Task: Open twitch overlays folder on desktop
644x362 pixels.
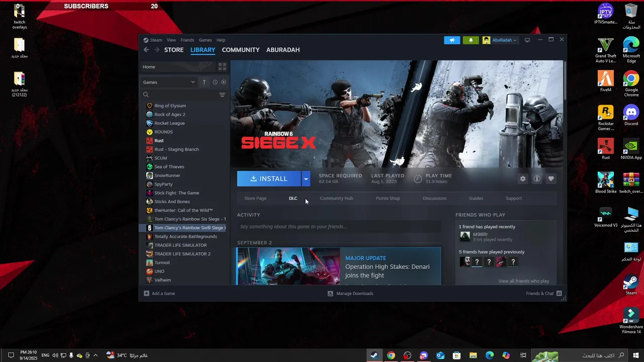Action: coord(19,17)
